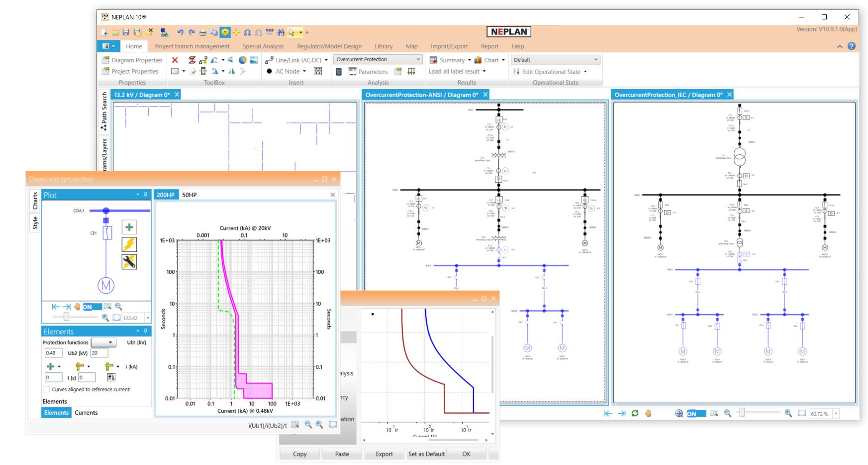Open the Charts vertical side tab
This screenshot has height=465, width=868.
point(35,201)
